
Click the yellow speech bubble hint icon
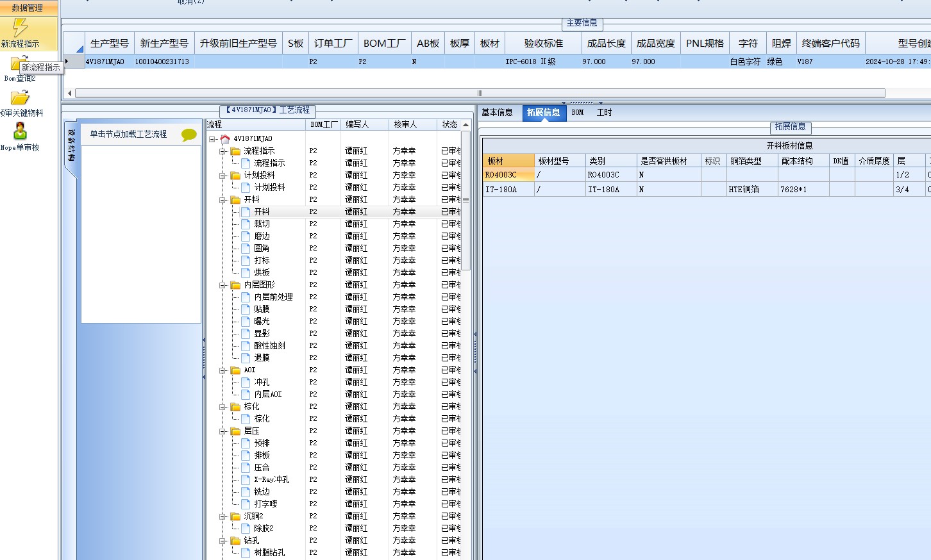[189, 135]
